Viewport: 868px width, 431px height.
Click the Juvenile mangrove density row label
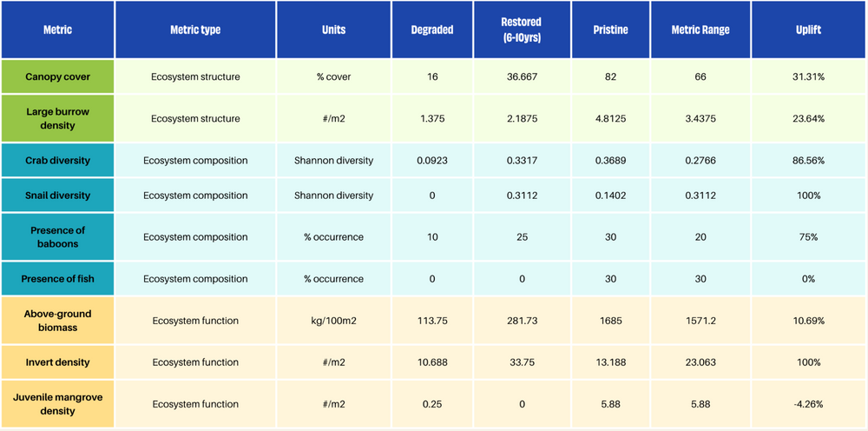point(57,404)
